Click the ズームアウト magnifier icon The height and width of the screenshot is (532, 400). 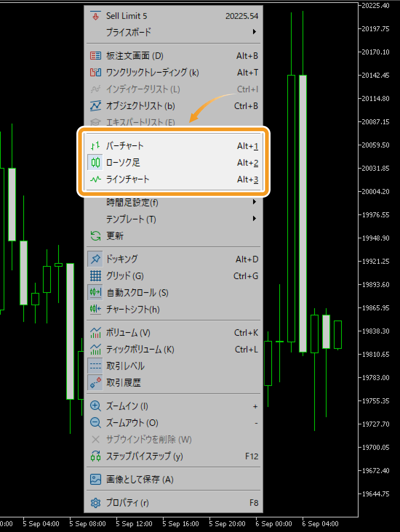(96, 423)
